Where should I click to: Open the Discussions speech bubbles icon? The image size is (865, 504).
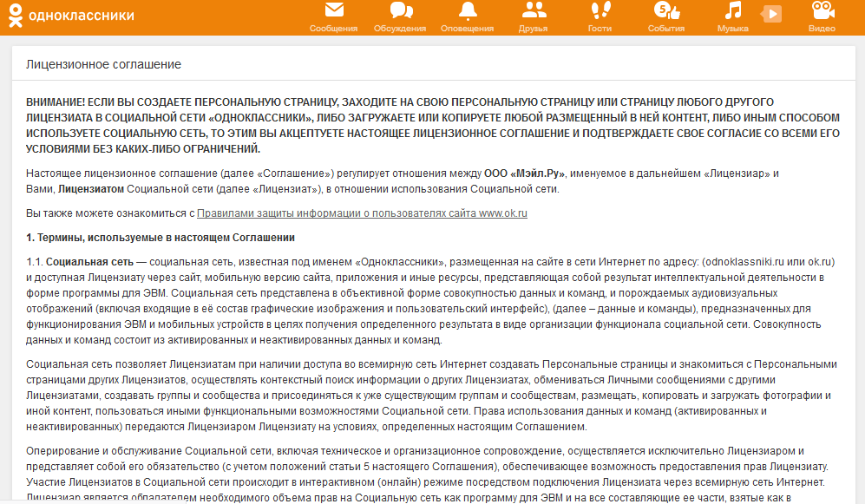point(400,10)
